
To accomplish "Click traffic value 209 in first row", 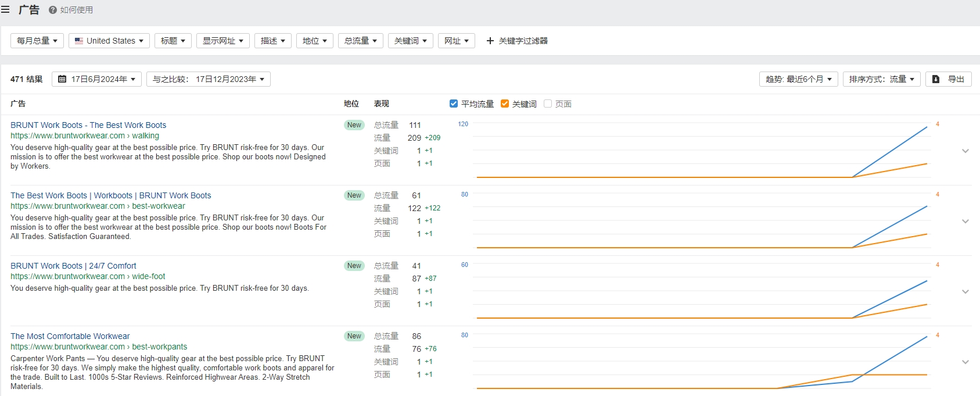I will 414,138.
